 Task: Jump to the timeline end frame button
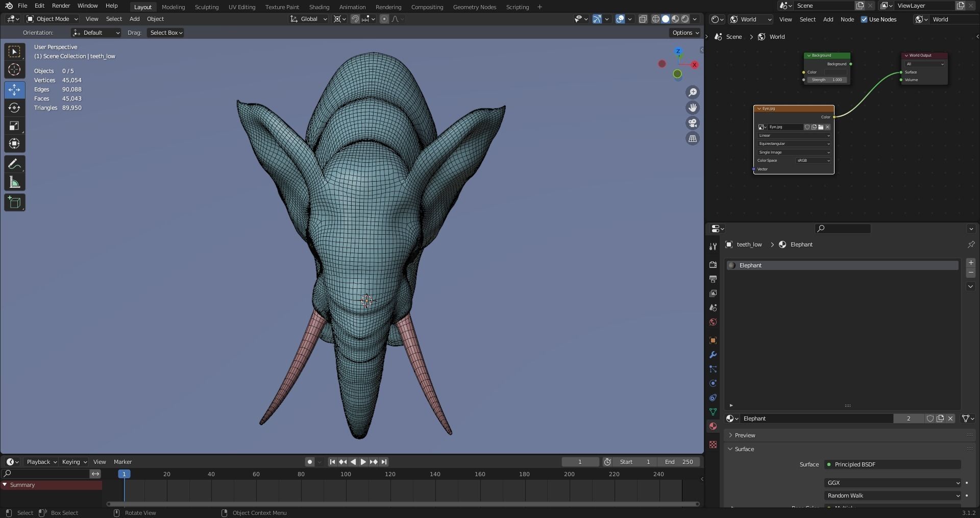384,462
